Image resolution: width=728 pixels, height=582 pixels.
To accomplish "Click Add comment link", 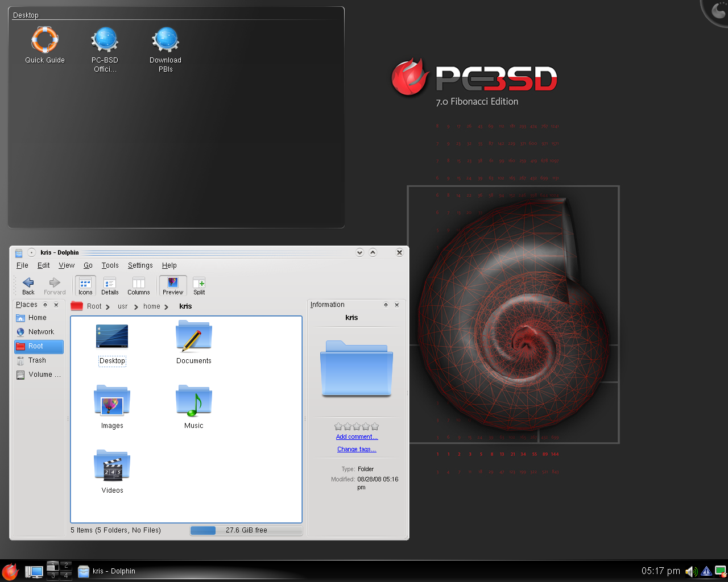I will coord(357,436).
